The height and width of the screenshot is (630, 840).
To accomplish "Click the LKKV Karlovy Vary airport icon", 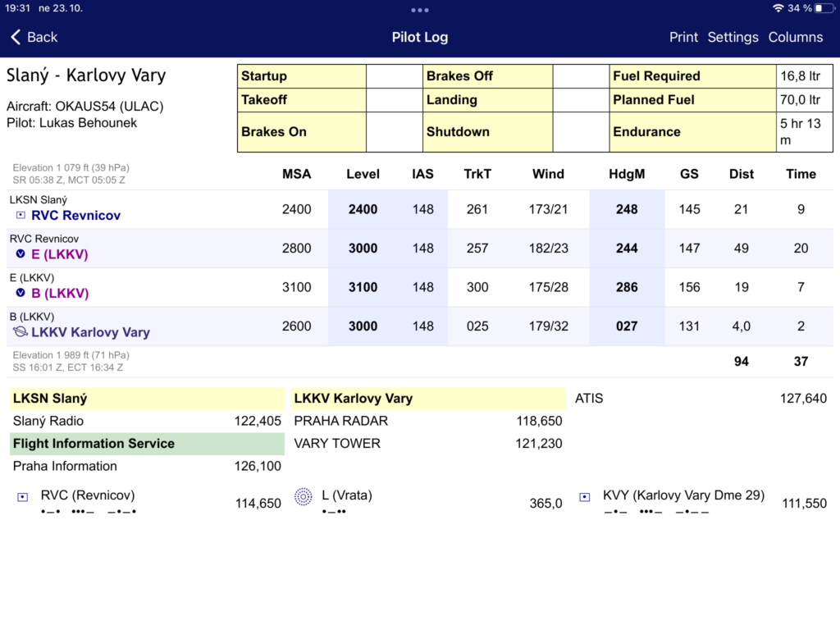I will pos(21,332).
